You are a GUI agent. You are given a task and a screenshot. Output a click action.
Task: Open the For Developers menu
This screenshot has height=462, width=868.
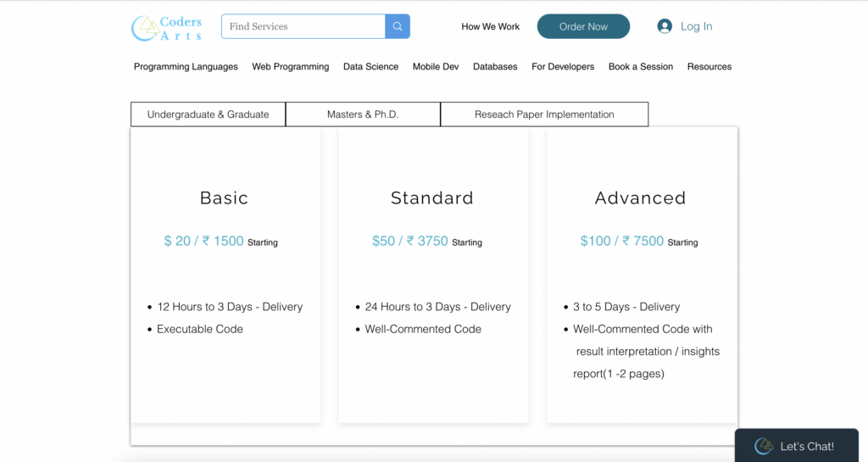[x=563, y=67]
